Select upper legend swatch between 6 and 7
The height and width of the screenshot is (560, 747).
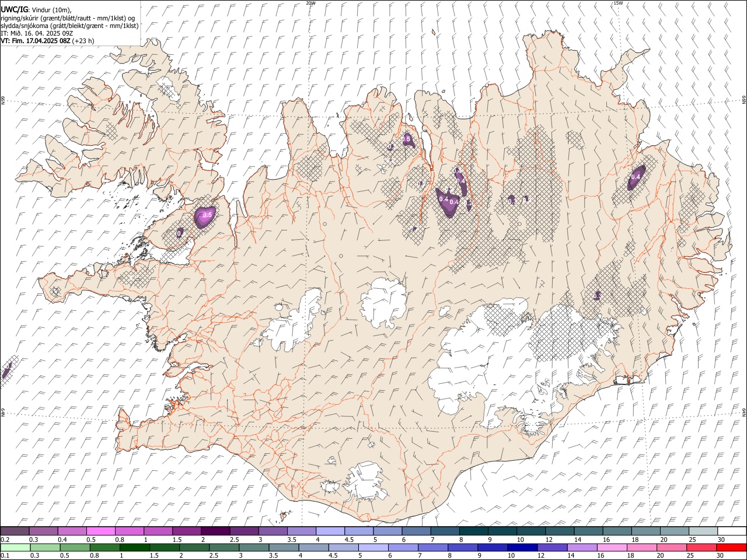coord(416,531)
